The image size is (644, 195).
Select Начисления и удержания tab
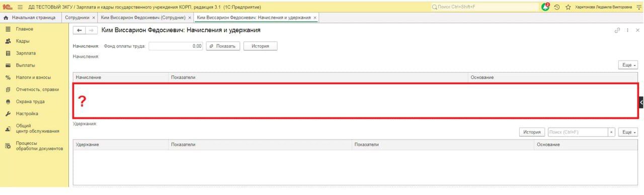click(257, 18)
